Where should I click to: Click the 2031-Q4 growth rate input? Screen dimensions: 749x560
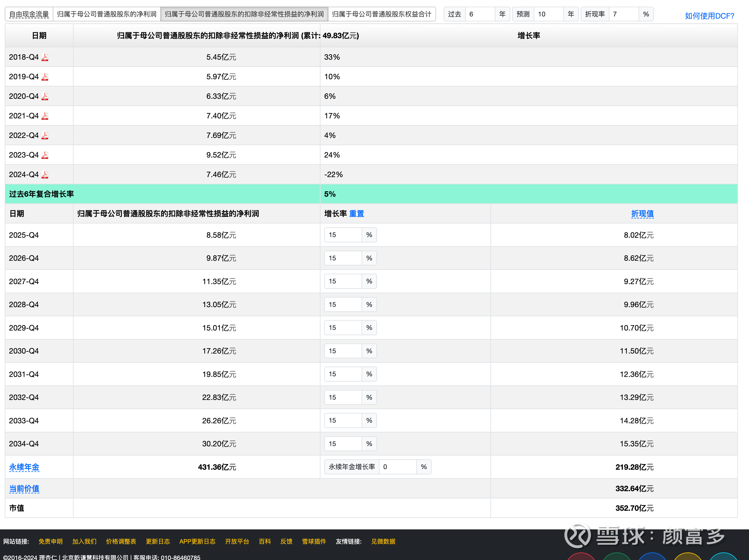pos(343,374)
